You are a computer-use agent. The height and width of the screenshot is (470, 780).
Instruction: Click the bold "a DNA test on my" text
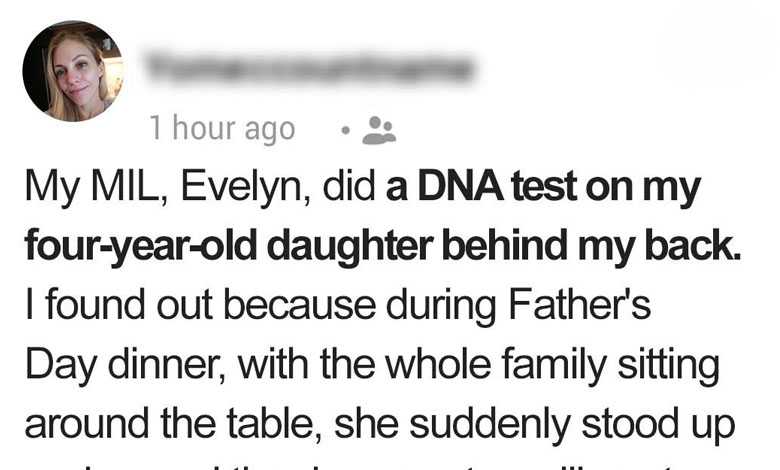(543, 191)
